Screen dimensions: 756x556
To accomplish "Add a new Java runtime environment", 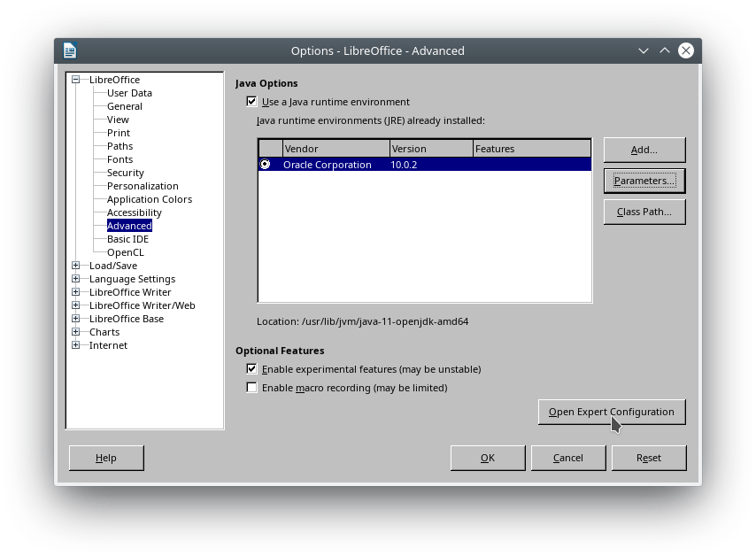I will [644, 150].
